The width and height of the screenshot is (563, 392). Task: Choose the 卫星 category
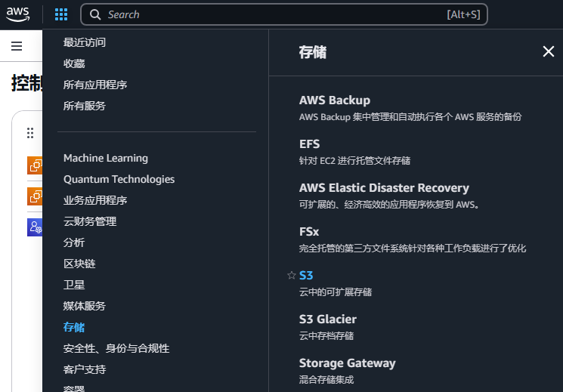[x=74, y=285]
